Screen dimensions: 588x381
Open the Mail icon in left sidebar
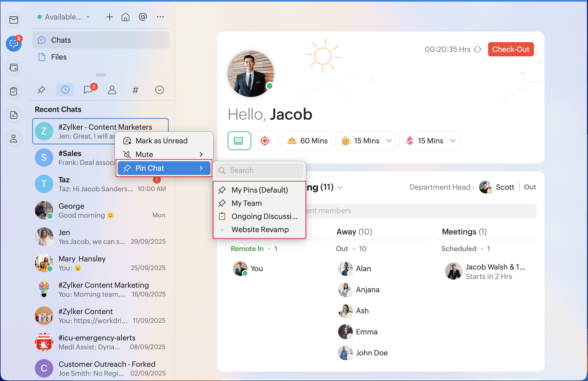click(14, 20)
